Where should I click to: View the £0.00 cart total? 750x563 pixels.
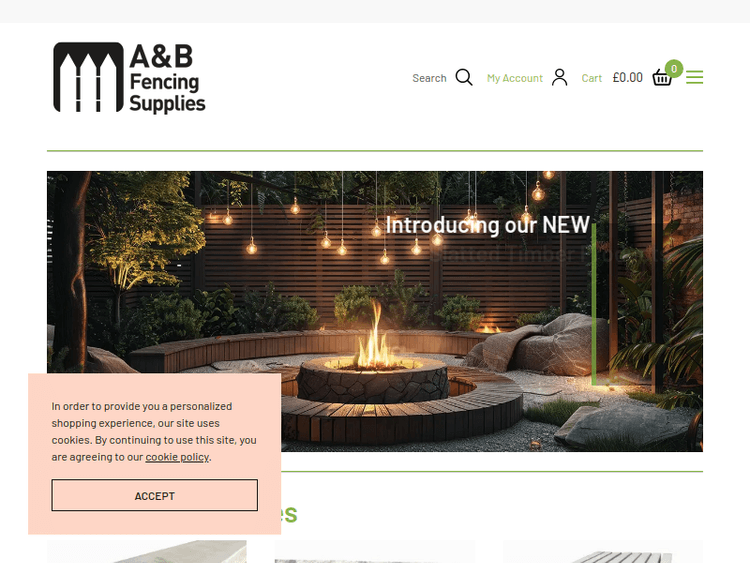tap(628, 77)
